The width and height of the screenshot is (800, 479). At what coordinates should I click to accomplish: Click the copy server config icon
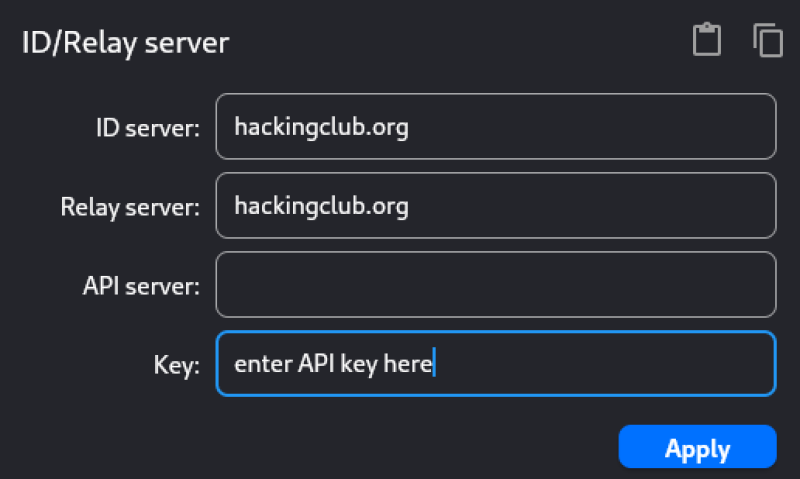(x=768, y=40)
